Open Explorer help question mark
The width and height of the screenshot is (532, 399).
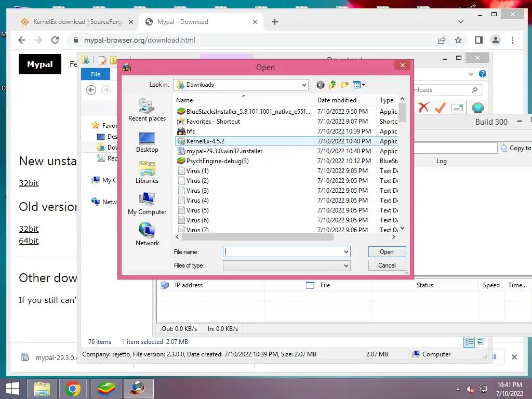pos(483,74)
